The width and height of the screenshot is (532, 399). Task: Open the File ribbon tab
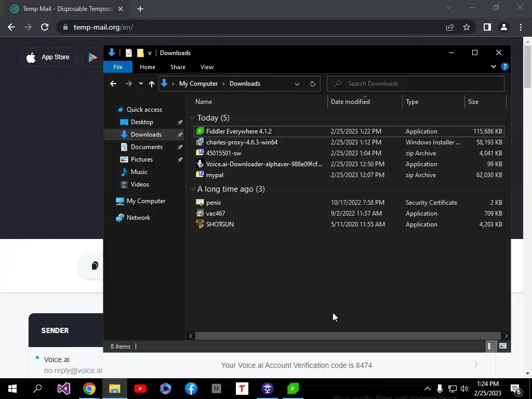click(x=118, y=67)
